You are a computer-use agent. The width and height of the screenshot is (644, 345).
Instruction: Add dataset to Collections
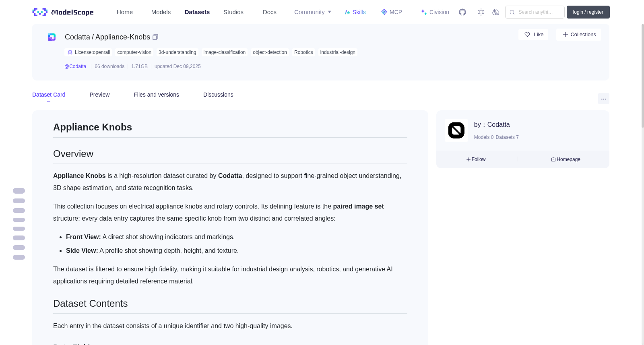tap(579, 35)
